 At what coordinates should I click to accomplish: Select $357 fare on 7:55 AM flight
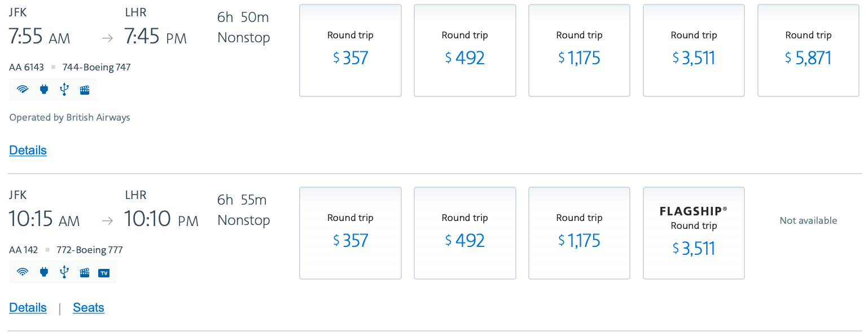tap(350, 51)
